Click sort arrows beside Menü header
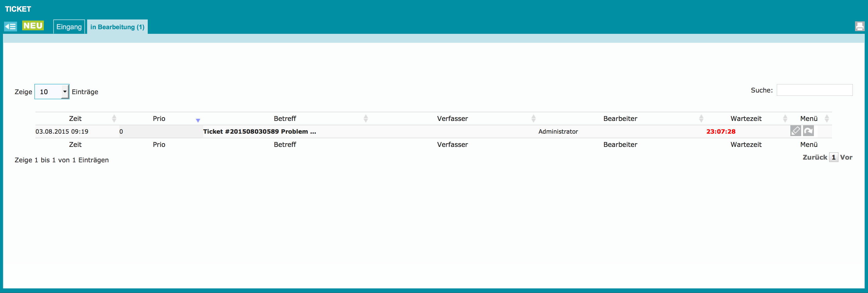Image resolution: width=868 pixels, height=293 pixels. (x=827, y=118)
